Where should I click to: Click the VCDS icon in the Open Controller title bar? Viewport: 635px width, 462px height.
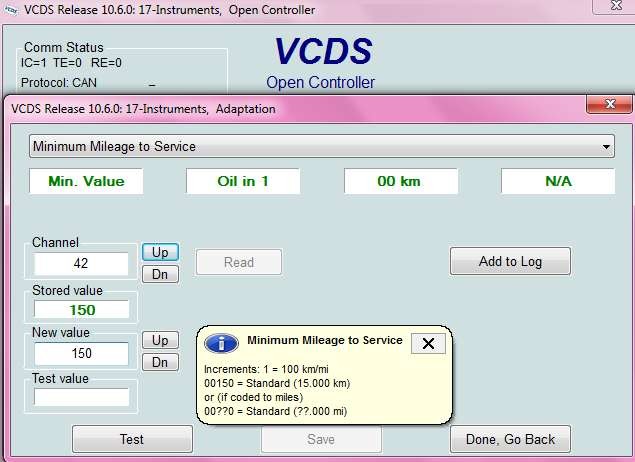click(x=11, y=10)
